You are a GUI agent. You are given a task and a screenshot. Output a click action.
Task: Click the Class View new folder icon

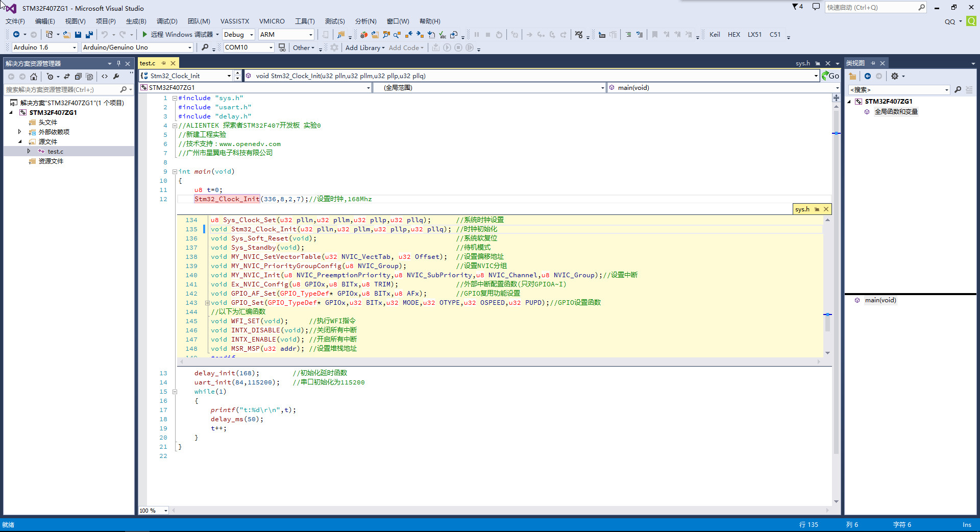852,76
